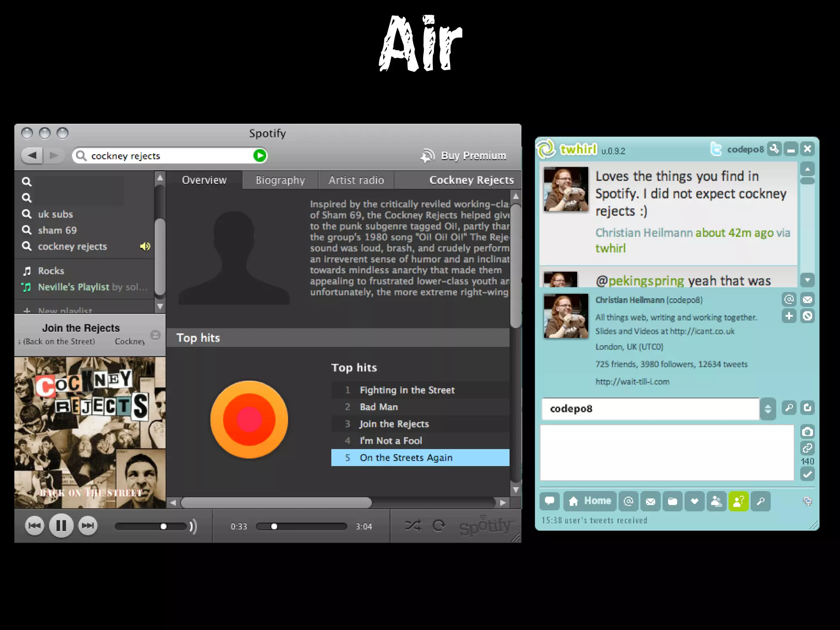Click Christian Heilmann's avatar on the first tweet

(566, 189)
